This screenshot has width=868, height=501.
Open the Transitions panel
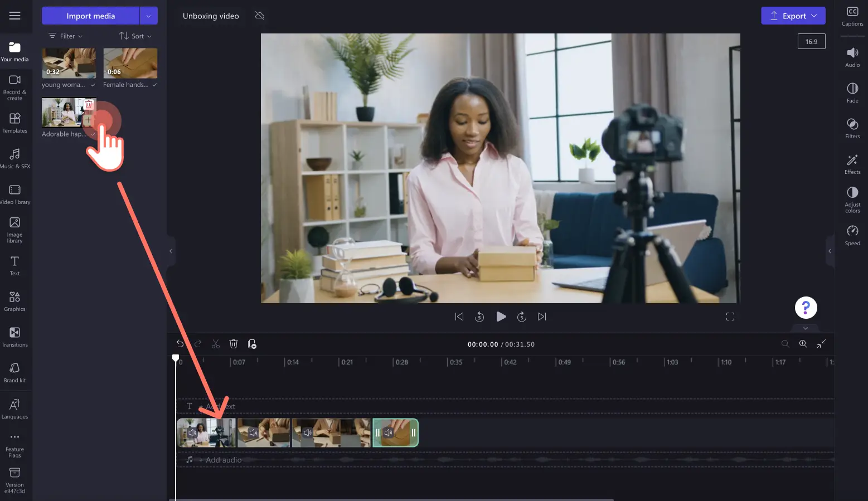tap(15, 337)
